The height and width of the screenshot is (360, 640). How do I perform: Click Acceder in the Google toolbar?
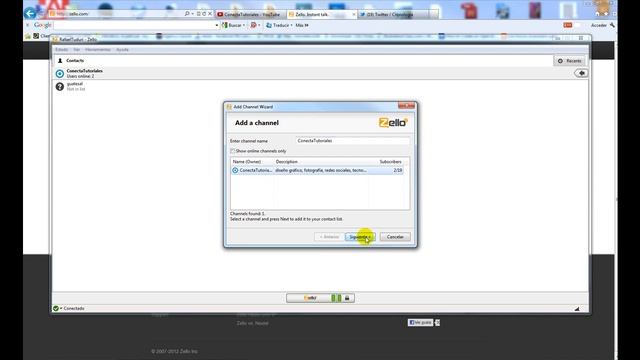599,25
